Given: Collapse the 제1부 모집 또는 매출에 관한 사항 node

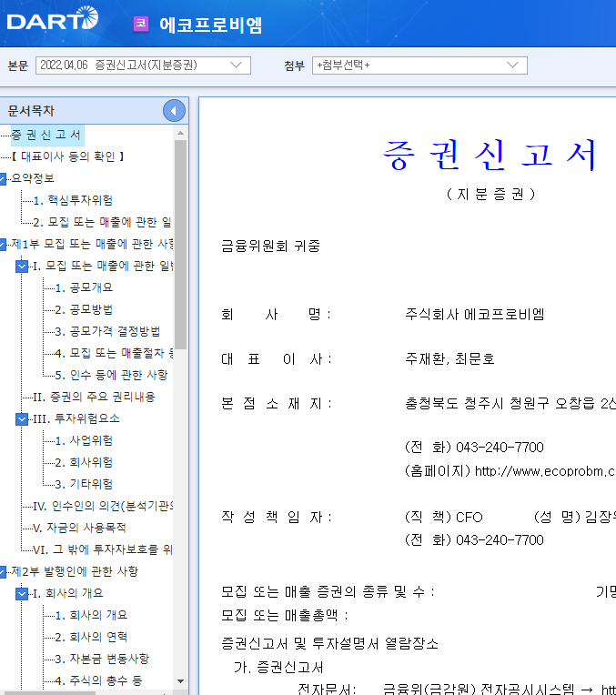Looking at the screenshot, I should tap(2, 244).
